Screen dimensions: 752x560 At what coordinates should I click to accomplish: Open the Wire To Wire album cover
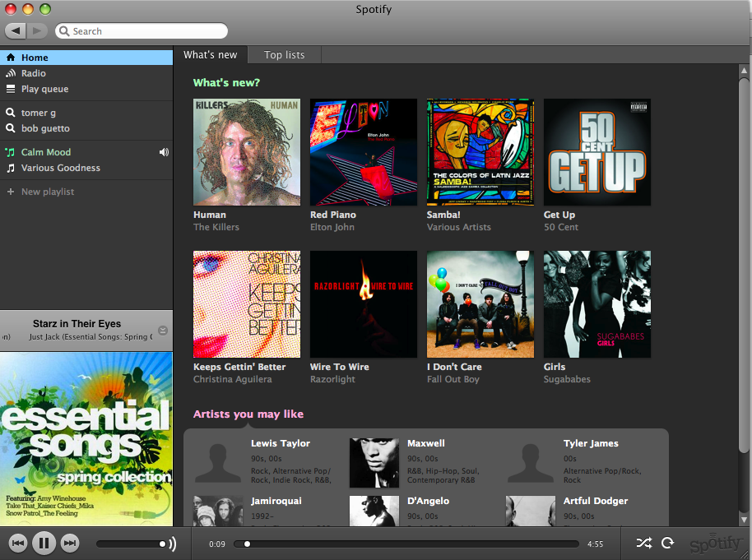point(364,304)
